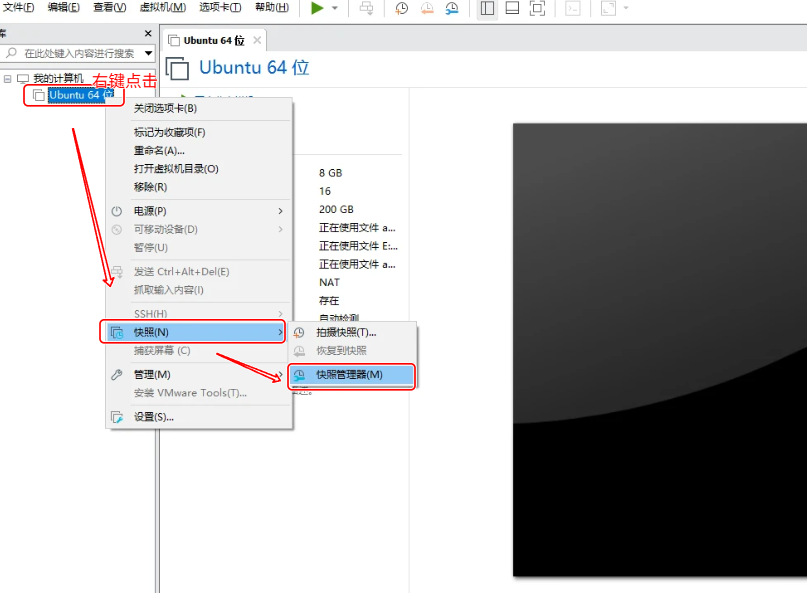Click the 200 GB disk value
The image size is (807, 593).
tap(336, 210)
